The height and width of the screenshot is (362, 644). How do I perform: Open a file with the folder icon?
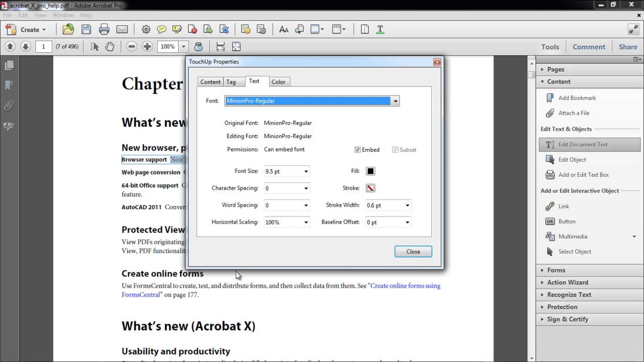click(68, 30)
